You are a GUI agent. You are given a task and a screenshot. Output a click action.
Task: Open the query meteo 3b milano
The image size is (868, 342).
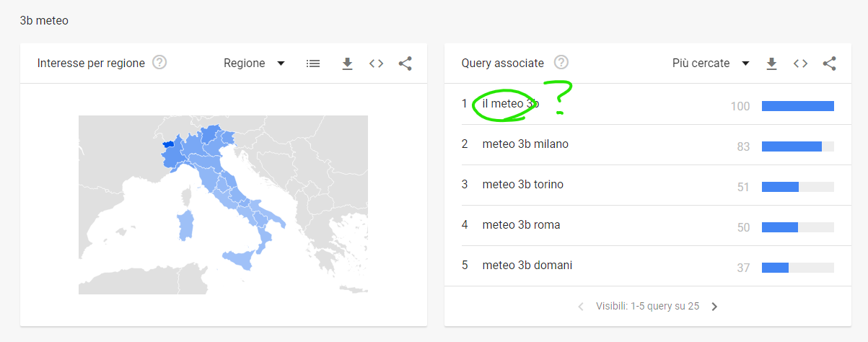(x=525, y=144)
